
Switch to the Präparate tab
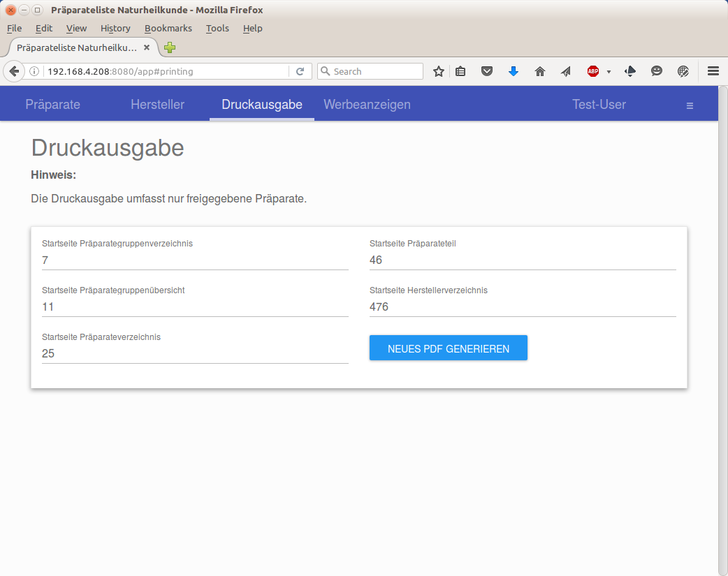coord(53,105)
